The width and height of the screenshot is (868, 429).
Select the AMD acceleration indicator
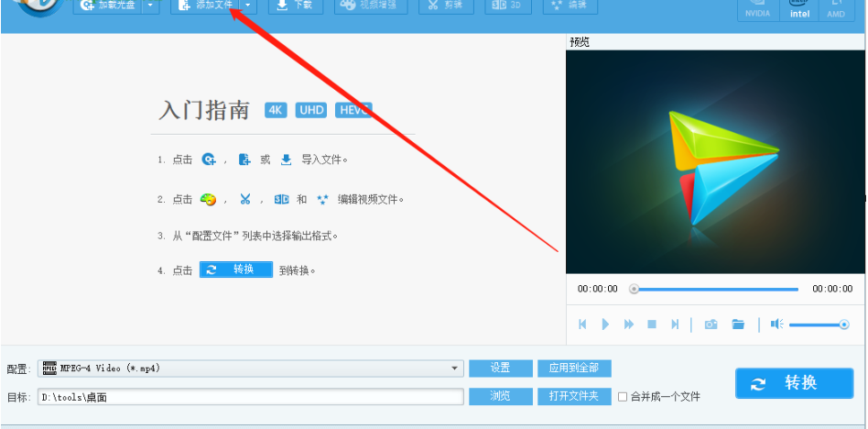[836, 10]
